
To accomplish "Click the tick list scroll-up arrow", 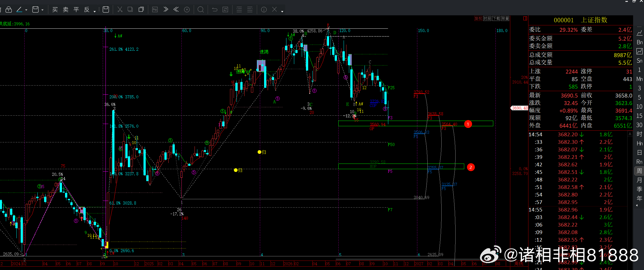I will [x=630, y=134].
